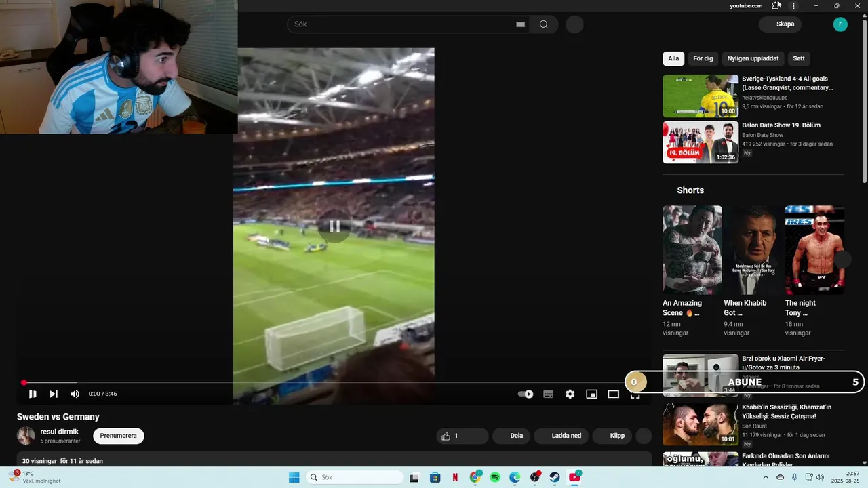This screenshot has width=868, height=488.
Task: Skip to the next video
Action: 54,394
